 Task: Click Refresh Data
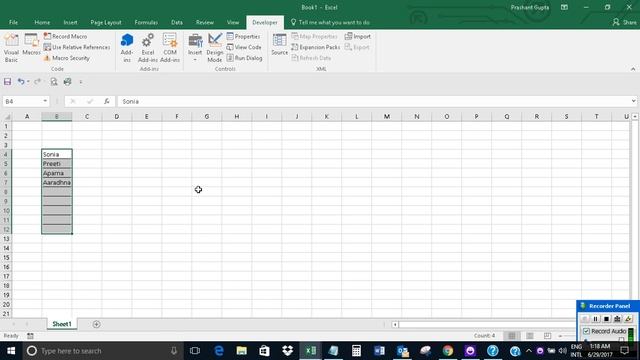311,58
